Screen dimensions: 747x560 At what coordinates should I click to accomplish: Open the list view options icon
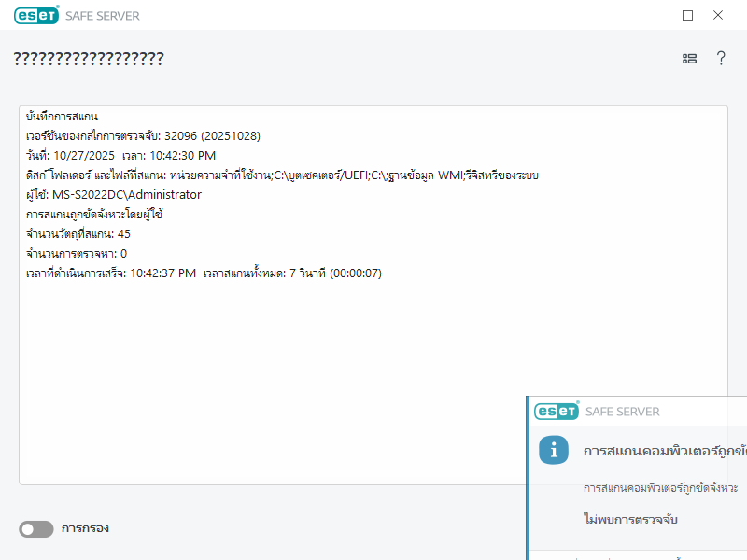tap(689, 59)
